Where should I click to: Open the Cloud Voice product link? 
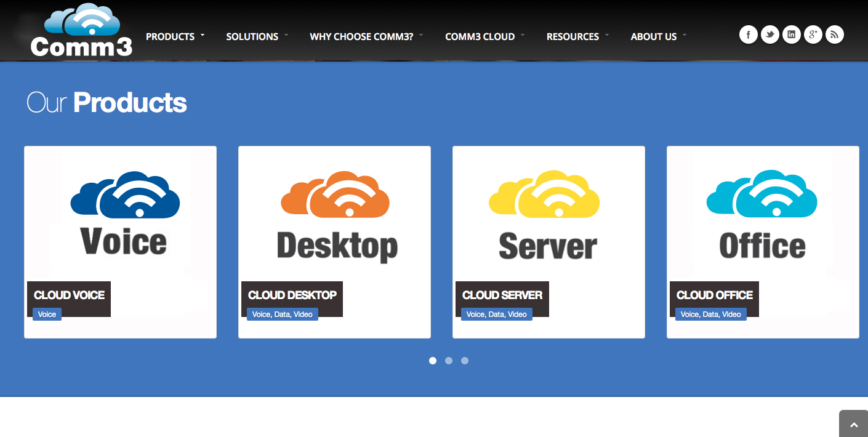(69, 295)
